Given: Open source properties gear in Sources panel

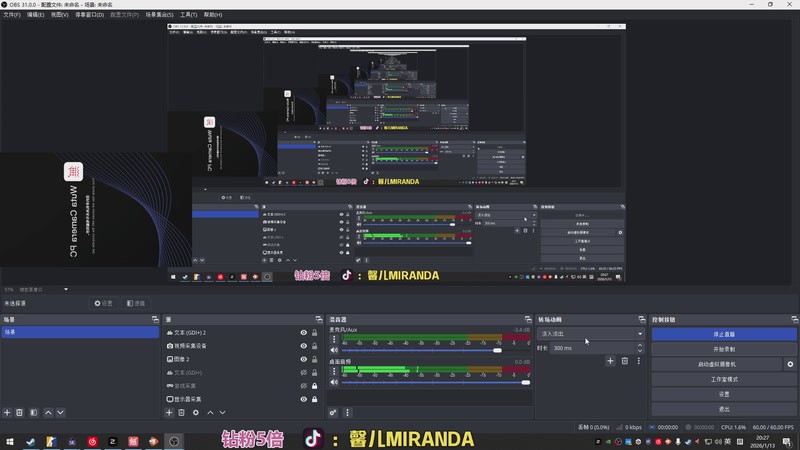Looking at the screenshot, I should (x=196, y=412).
